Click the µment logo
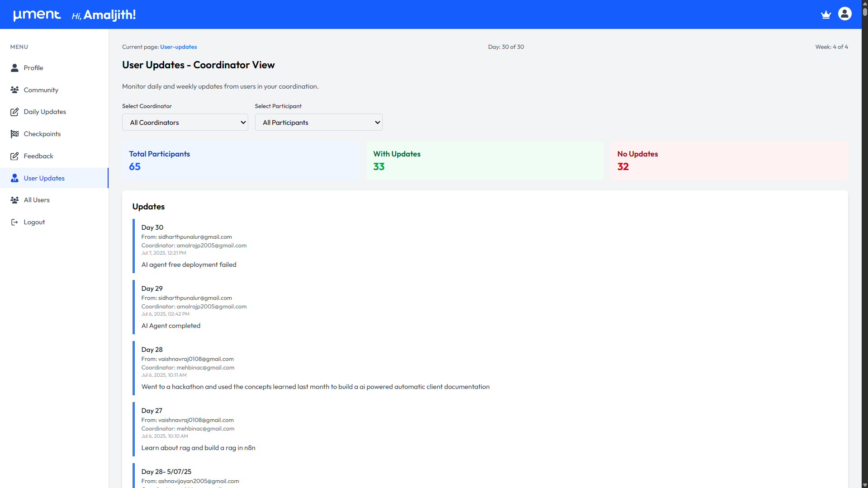 (37, 15)
